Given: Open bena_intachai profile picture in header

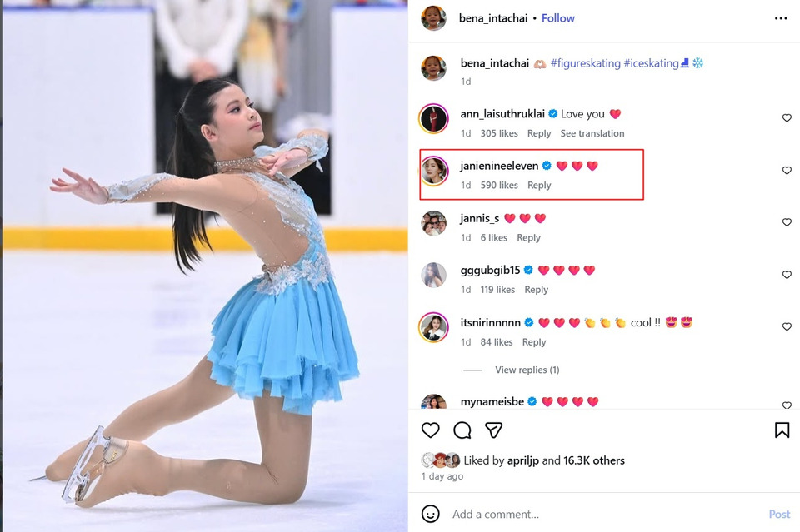Looking at the screenshot, I should point(433,17).
